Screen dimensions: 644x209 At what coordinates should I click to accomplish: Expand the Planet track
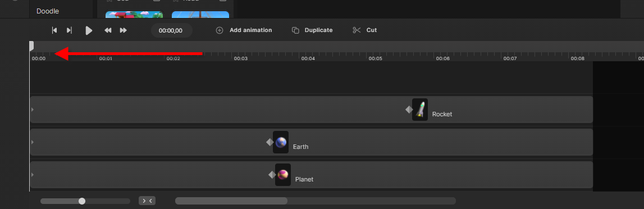click(33, 175)
